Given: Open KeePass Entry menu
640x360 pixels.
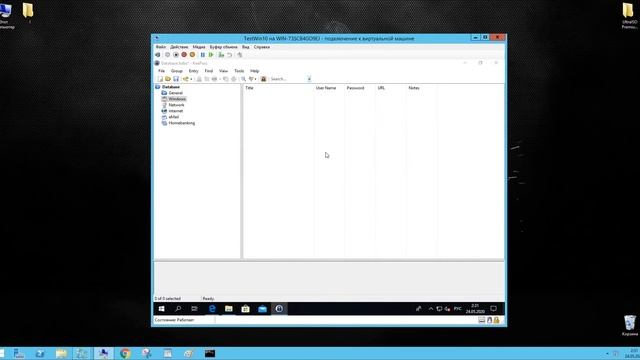Looking at the screenshot, I should point(193,71).
